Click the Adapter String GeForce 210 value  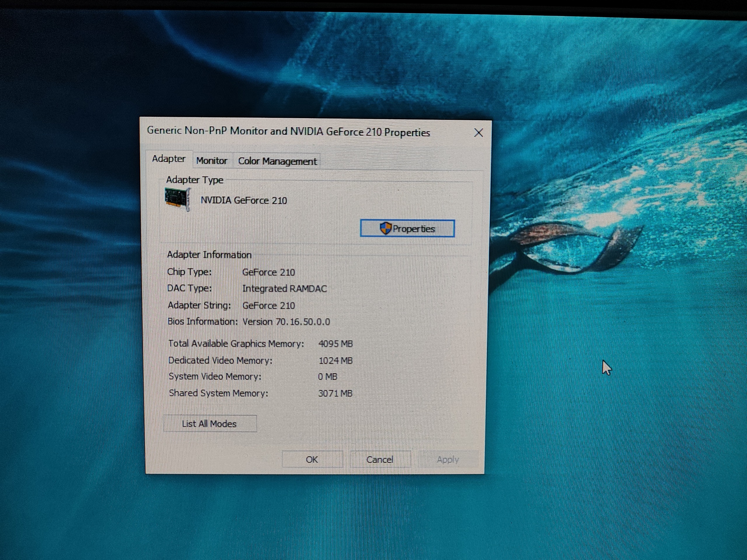point(268,305)
